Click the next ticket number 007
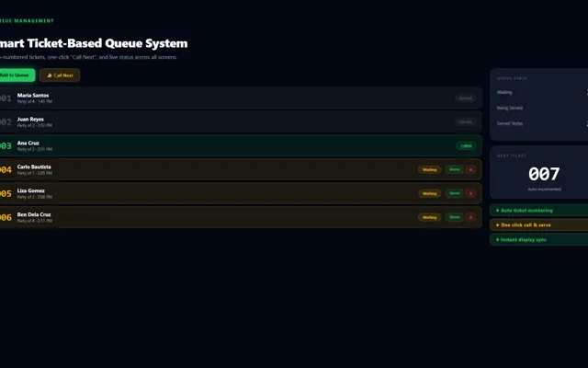Screen dimensions: 588x368 pyautogui.click(x=544, y=174)
